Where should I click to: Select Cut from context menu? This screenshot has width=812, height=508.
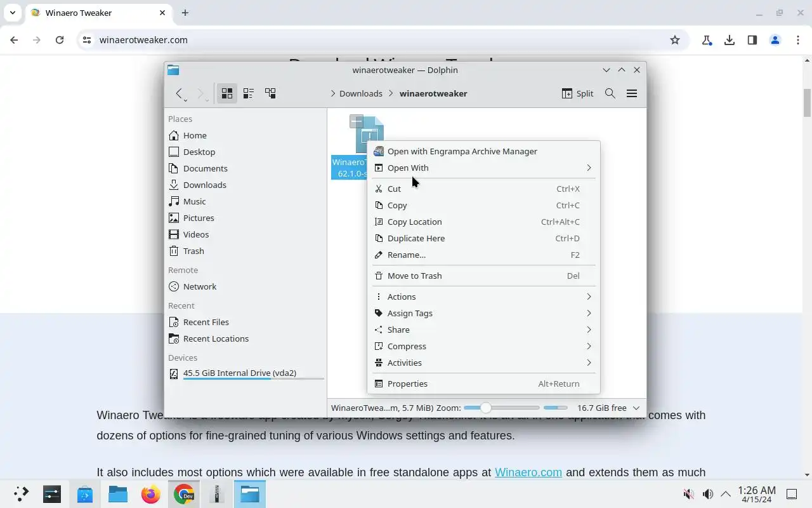click(483, 189)
